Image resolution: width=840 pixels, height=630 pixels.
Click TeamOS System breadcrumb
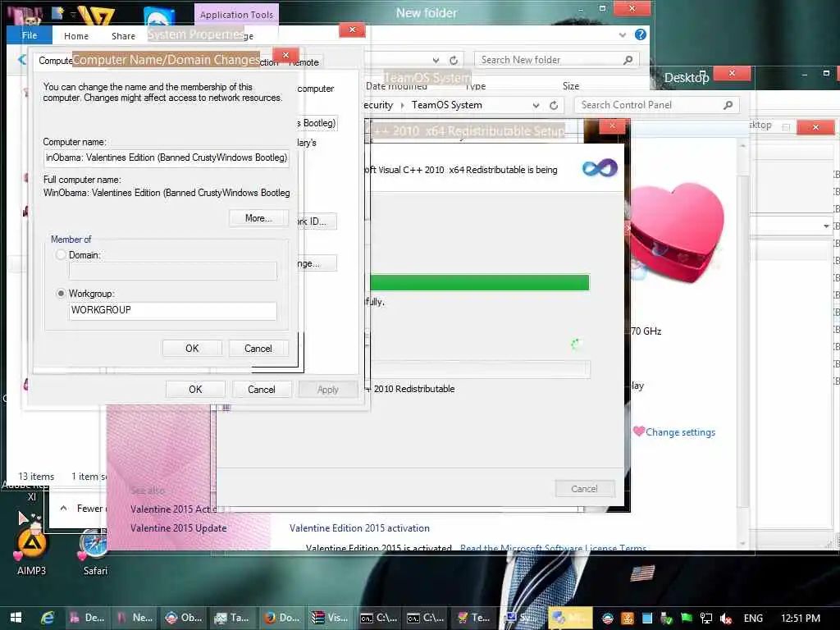(447, 105)
